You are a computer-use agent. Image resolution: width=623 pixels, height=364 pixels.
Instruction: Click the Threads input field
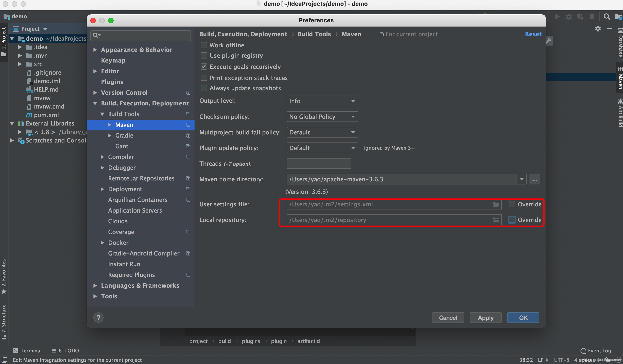pyautogui.click(x=318, y=163)
